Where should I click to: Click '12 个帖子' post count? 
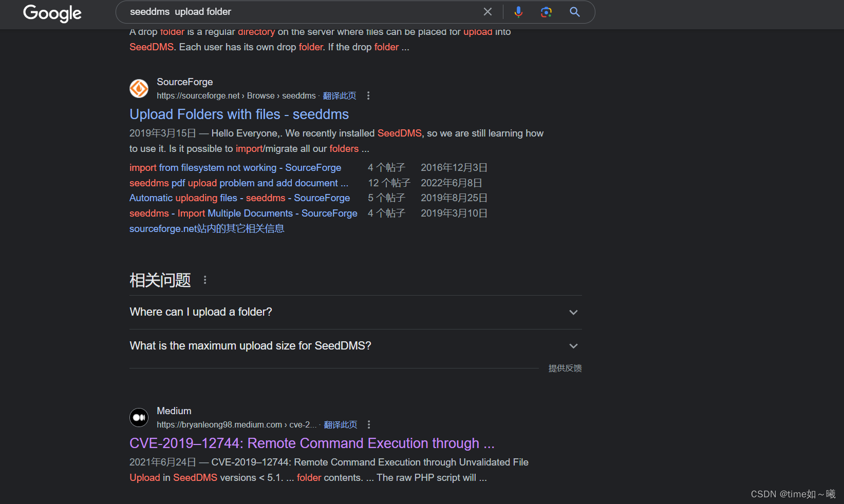coord(389,183)
